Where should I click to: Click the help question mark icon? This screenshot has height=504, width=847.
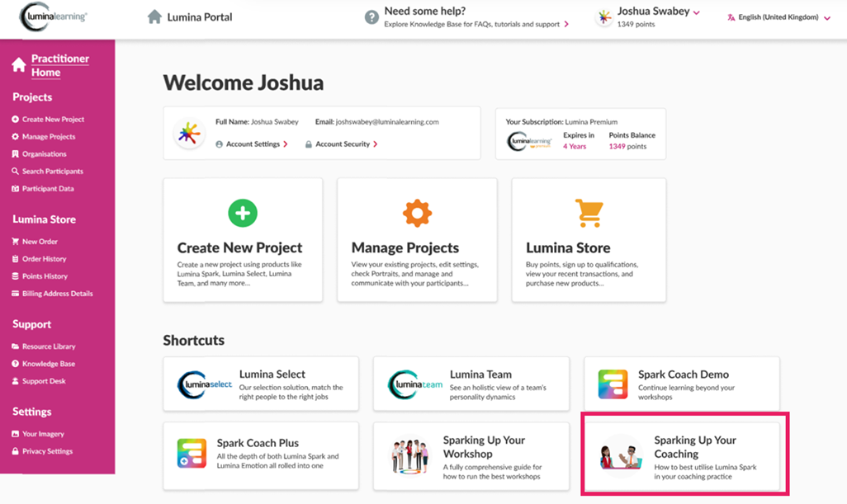371,17
